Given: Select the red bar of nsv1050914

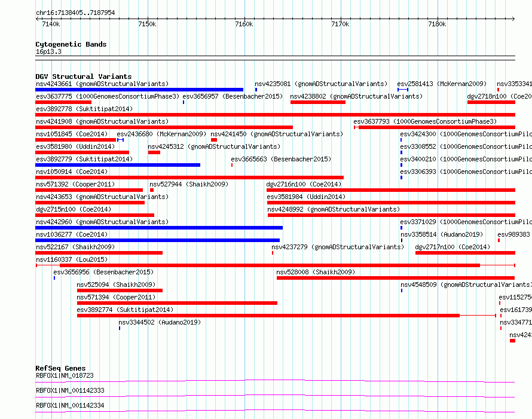Looking at the screenshot, I should (x=189, y=178).
